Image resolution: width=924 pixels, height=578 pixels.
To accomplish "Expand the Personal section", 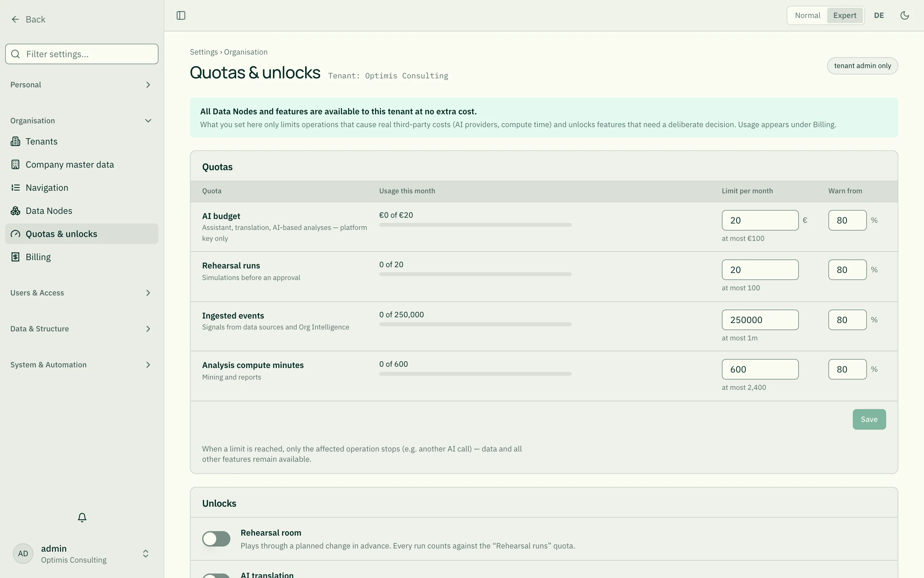I will pyautogui.click(x=82, y=85).
